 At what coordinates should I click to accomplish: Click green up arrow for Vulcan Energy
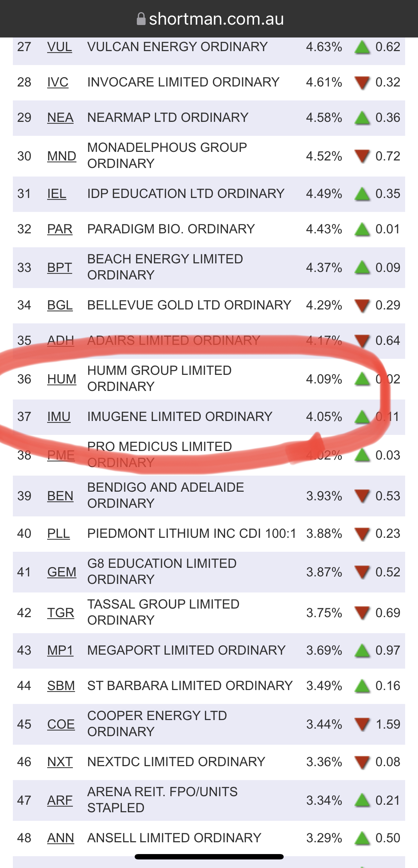[362, 47]
